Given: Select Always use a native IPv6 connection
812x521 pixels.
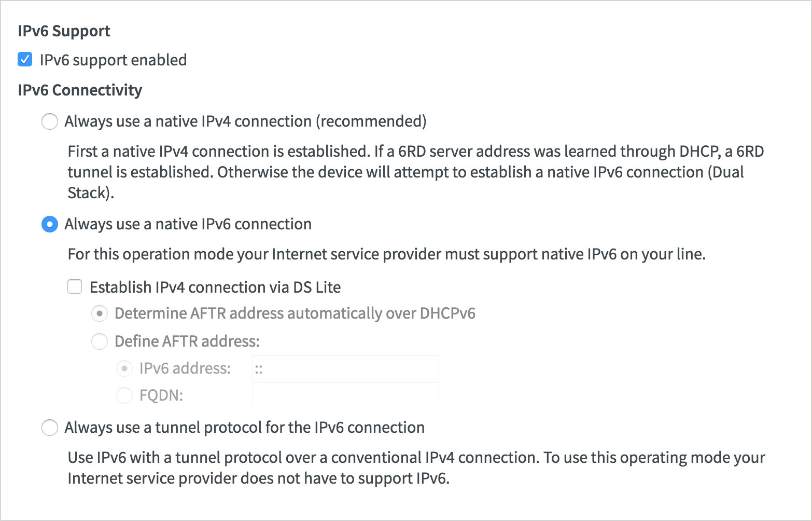Looking at the screenshot, I should [x=50, y=224].
